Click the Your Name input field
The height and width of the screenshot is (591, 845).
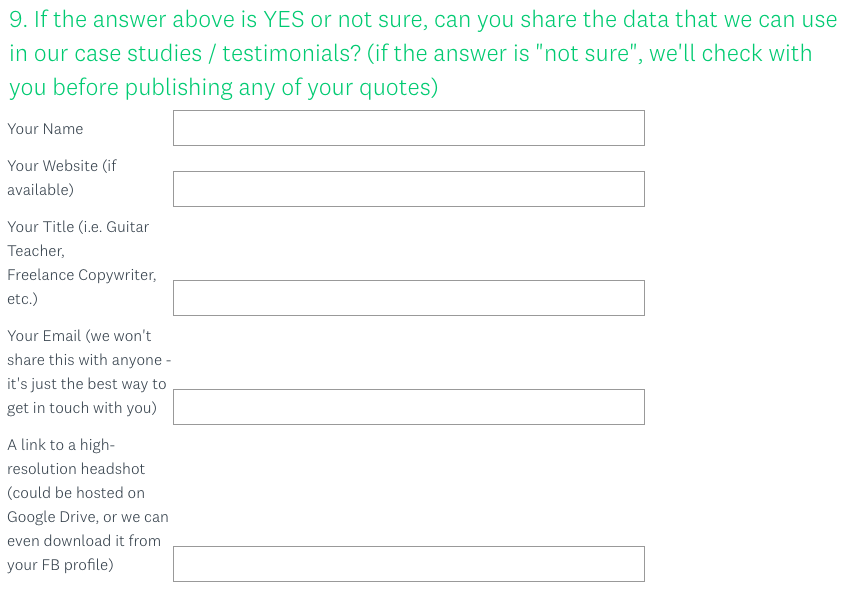pos(408,128)
